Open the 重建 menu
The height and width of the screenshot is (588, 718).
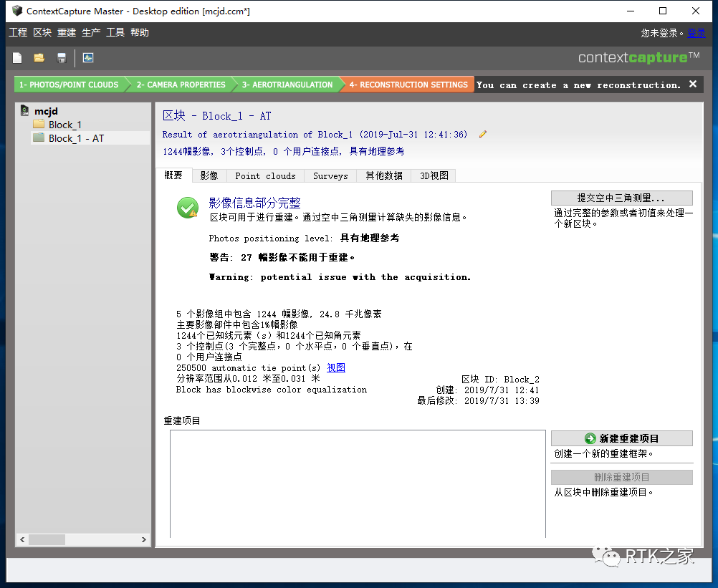tap(67, 32)
